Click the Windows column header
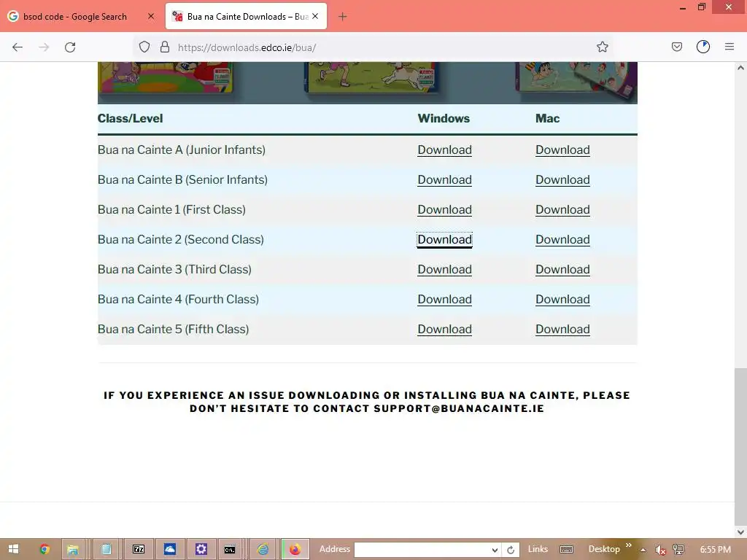 [x=444, y=119]
